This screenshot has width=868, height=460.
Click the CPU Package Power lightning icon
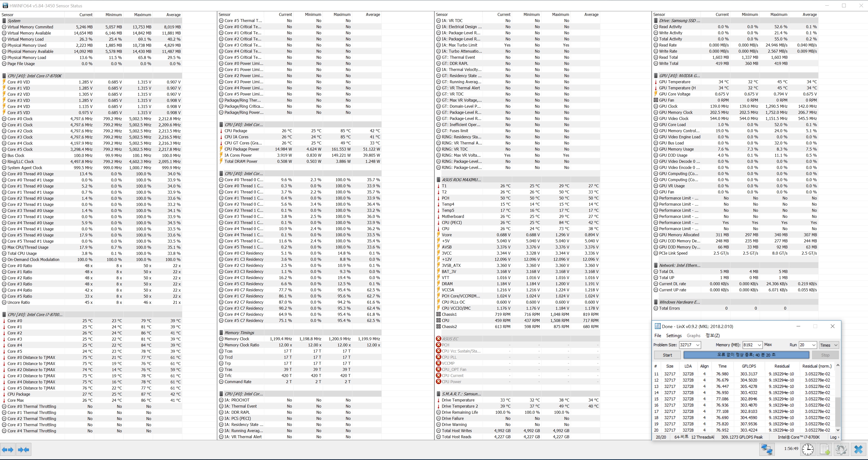(221, 149)
